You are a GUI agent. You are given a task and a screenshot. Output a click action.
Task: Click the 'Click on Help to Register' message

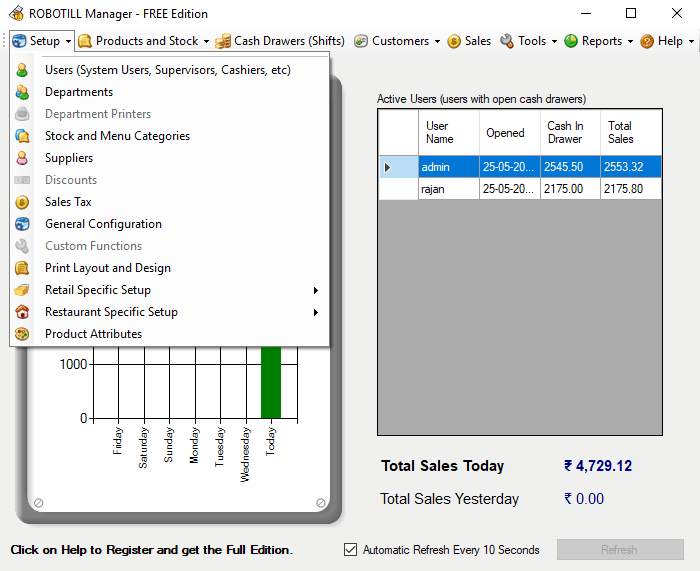152,550
